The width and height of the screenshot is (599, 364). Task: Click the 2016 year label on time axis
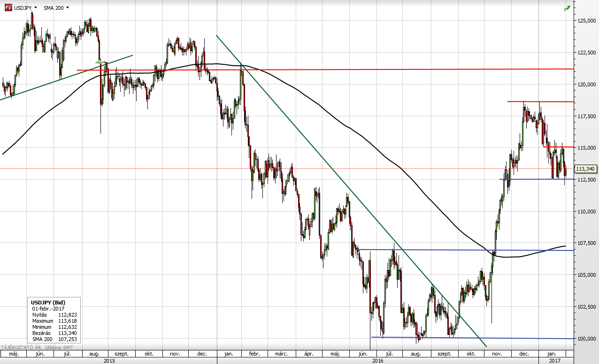click(x=377, y=361)
